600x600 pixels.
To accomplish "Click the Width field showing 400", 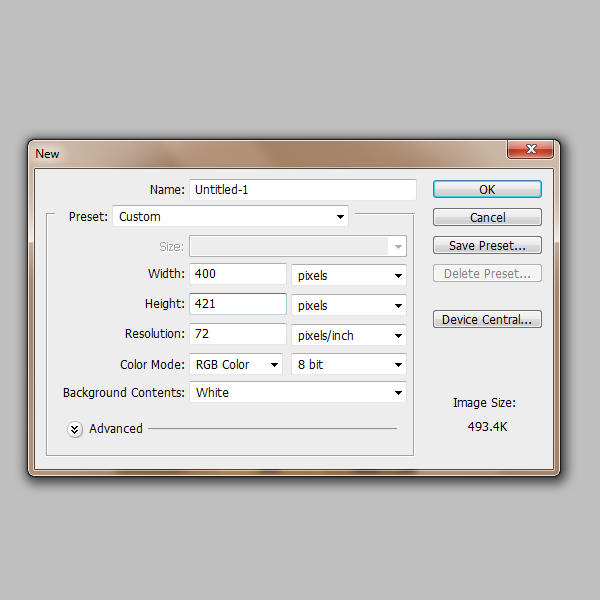I will pos(238,274).
